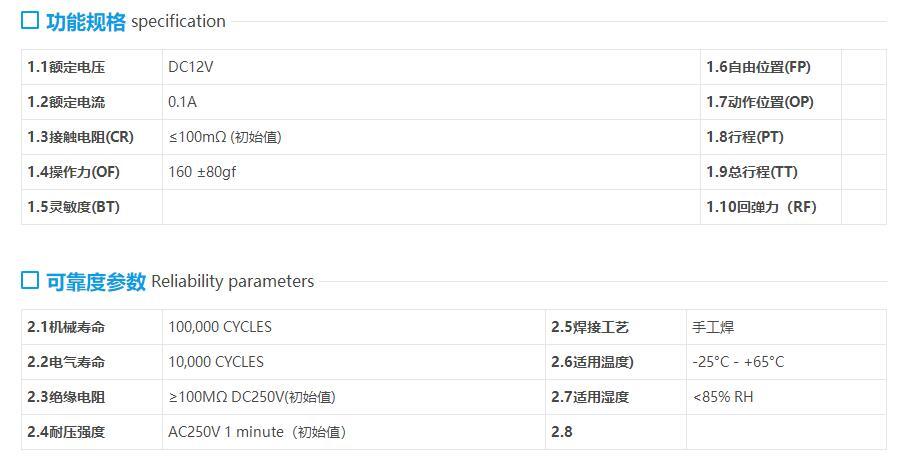903x465 pixels.
Task: Select the 10,000 CYCLES electrical life value
Action: click(x=216, y=362)
